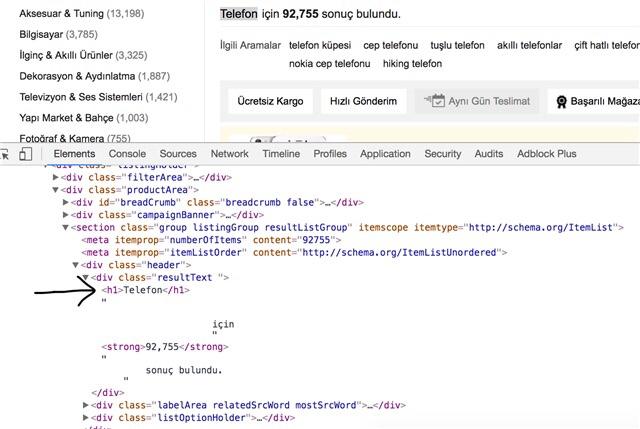The width and height of the screenshot is (640, 429).
Task: Click the 92,755 result count text
Action: [x=300, y=14]
